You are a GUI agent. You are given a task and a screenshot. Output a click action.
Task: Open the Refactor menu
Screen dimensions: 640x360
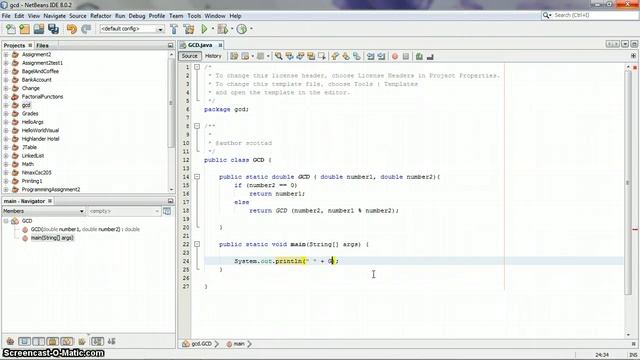100,16
